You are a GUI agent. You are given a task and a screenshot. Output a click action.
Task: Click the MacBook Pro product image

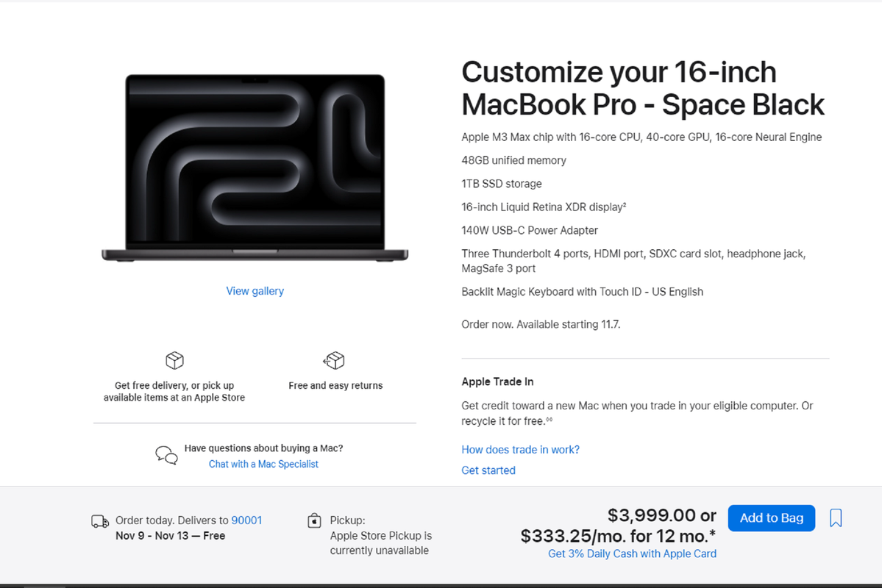pos(255,168)
